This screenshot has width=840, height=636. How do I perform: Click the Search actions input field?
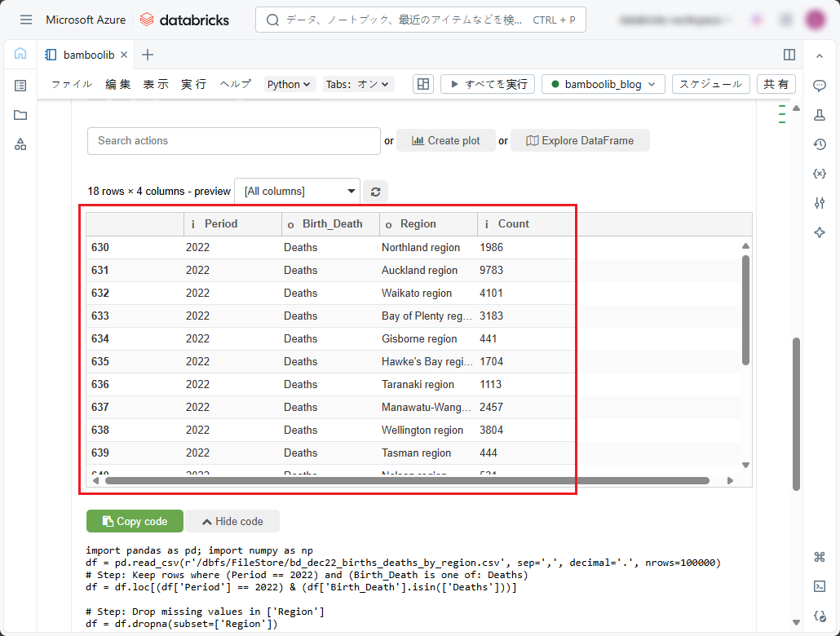[x=233, y=140]
